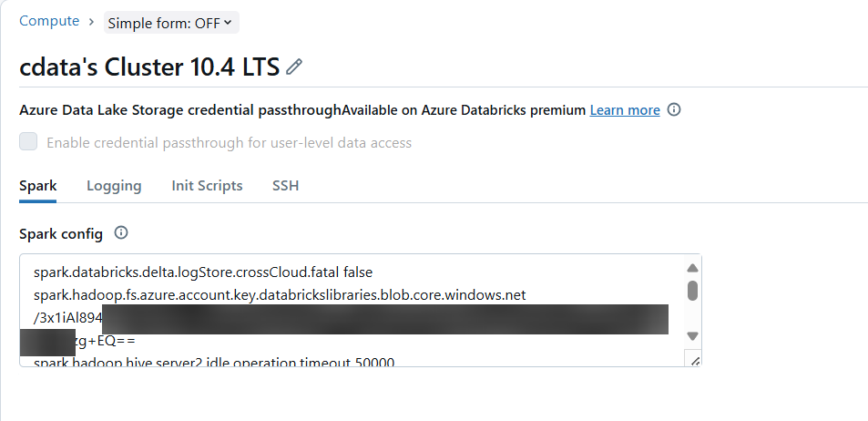
Task: Select the Spark tab
Action: coord(37,186)
